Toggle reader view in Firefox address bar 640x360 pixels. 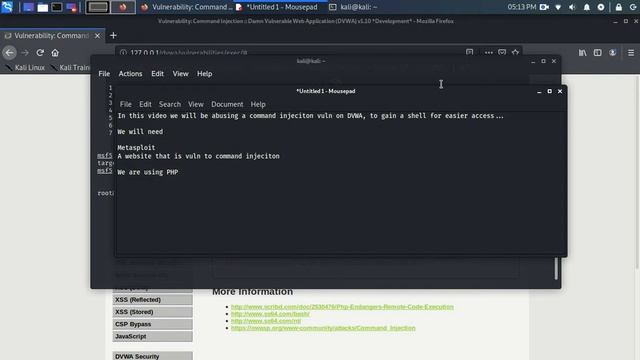[x=469, y=52]
